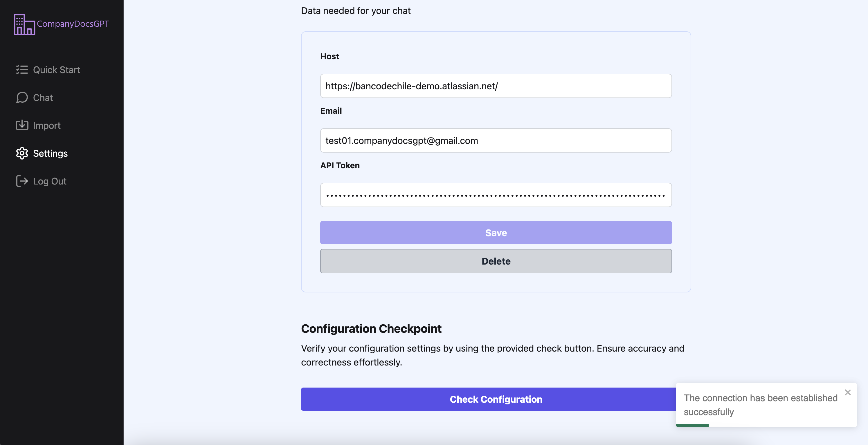Viewport: 868px width, 445px height.
Task: Open the Quick Start menu item
Action: [56, 70]
